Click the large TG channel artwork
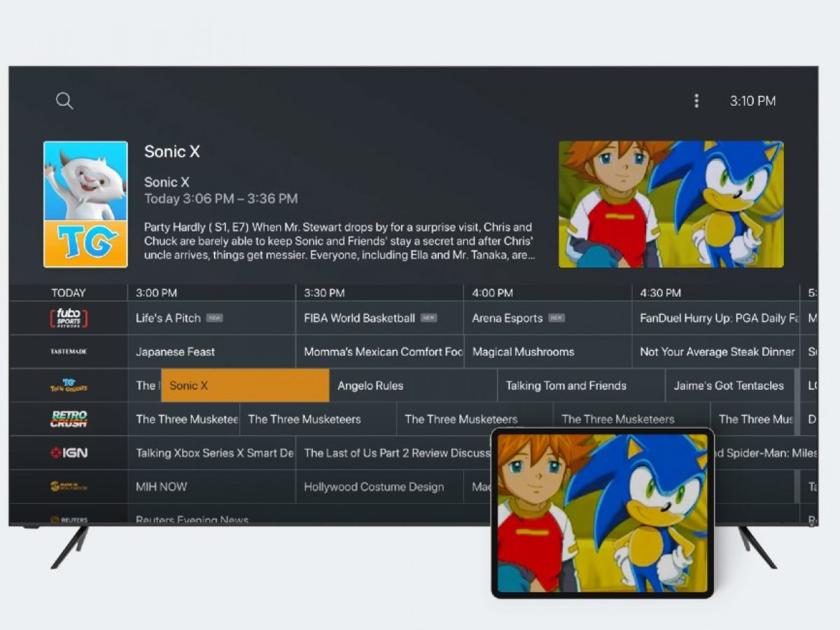This screenshot has width=840, height=630. point(85,204)
